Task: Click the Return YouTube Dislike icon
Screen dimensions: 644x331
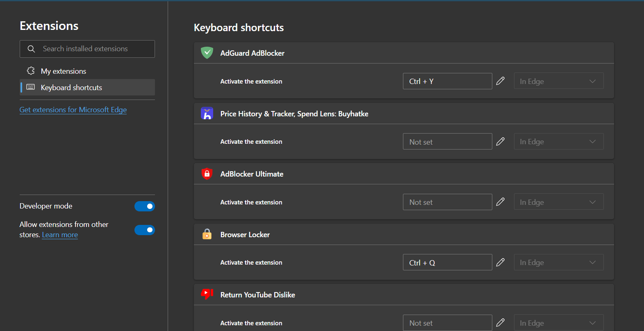Action: pyautogui.click(x=207, y=294)
